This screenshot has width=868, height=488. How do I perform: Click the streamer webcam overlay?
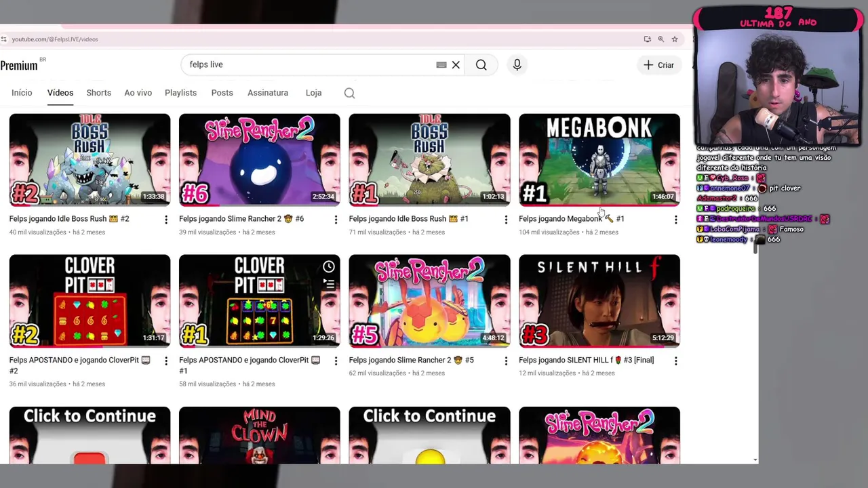[x=778, y=87]
